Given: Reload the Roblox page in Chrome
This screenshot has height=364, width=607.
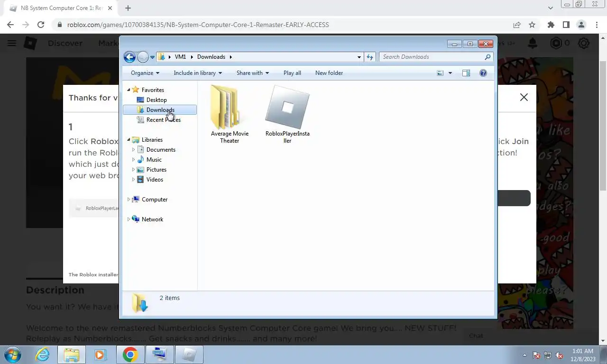Looking at the screenshot, I should coord(41,25).
